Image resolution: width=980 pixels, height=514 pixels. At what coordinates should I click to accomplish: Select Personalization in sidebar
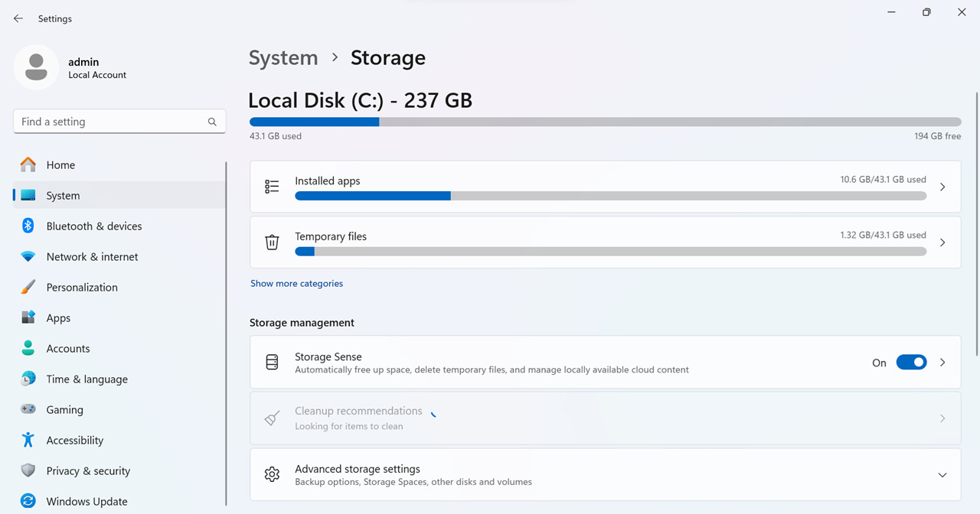click(119, 287)
